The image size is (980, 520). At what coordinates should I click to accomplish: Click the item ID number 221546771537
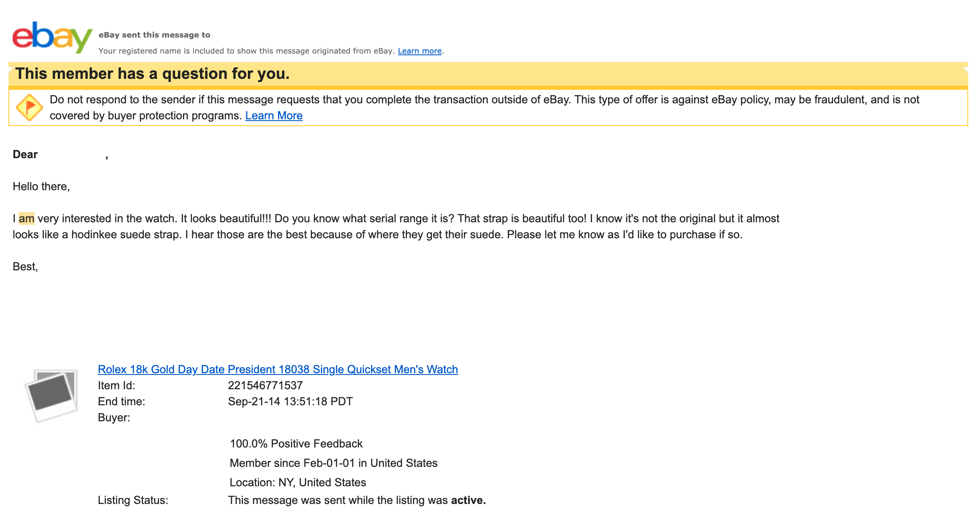[265, 385]
